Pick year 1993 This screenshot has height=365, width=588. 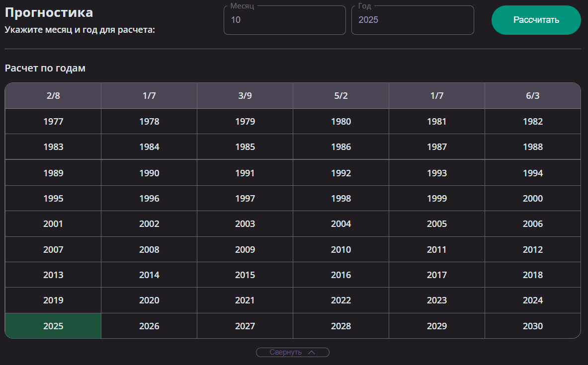point(437,173)
